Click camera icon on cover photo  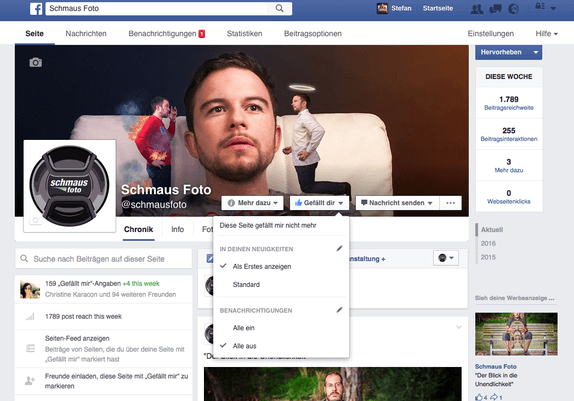coord(36,62)
